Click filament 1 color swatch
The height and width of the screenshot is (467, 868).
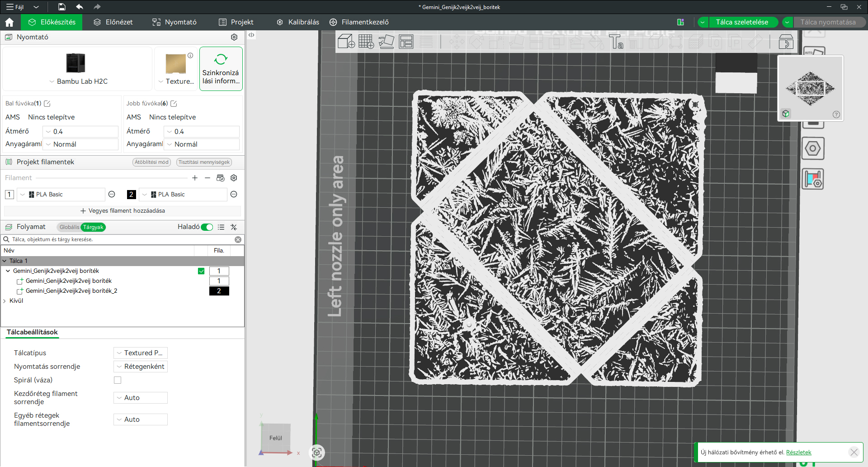[9, 195]
